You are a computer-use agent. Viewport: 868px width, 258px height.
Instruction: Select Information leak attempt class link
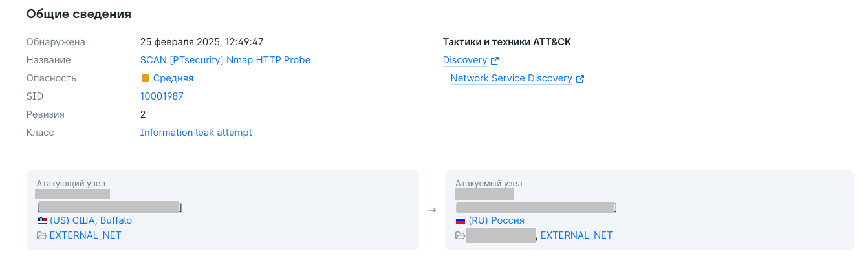pos(196,133)
